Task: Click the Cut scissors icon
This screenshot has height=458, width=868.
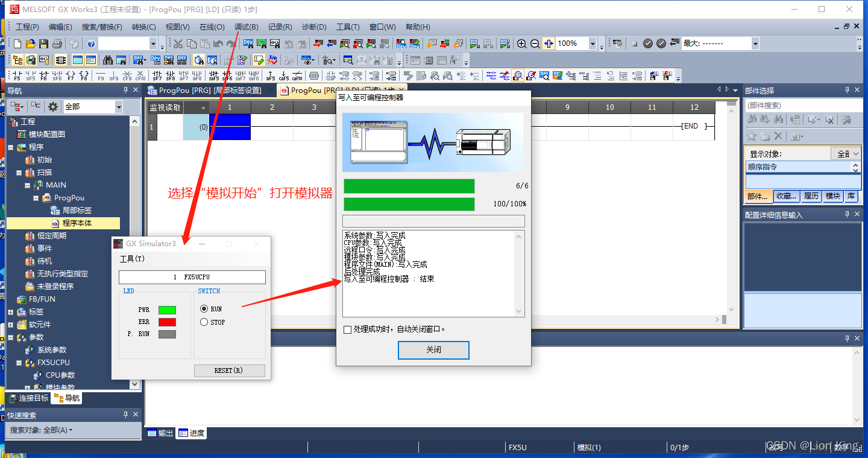Action: [x=178, y=44]
